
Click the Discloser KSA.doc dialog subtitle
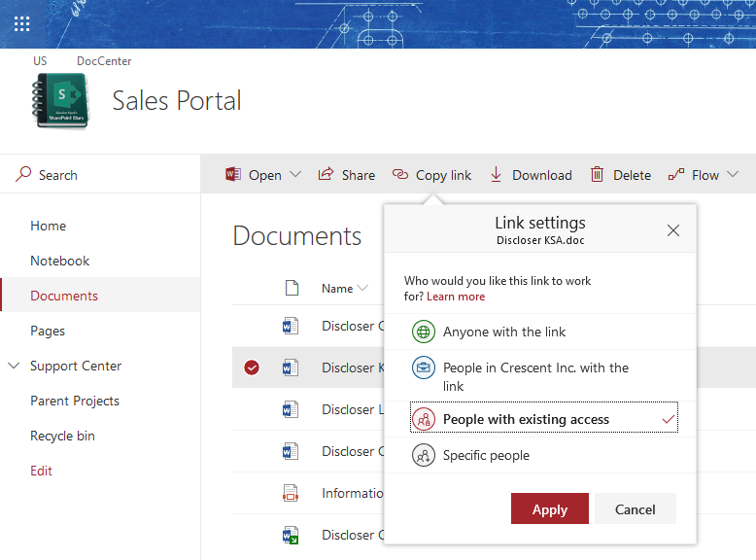pos(540,240)
